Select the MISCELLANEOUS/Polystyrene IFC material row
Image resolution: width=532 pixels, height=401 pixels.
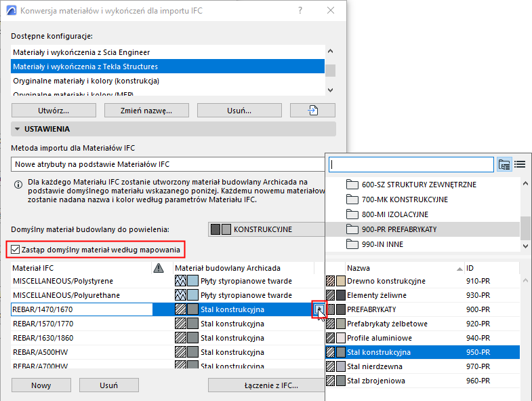point(167,281)
